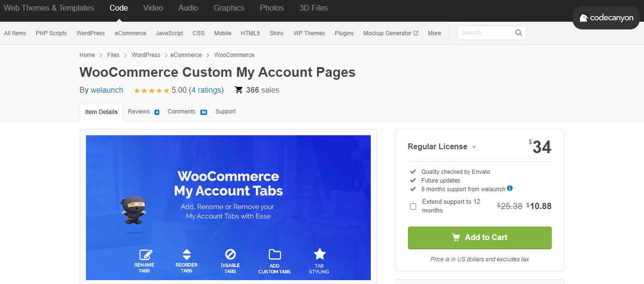Click the Rename Tabs icon in banner

tap(145, 255)
